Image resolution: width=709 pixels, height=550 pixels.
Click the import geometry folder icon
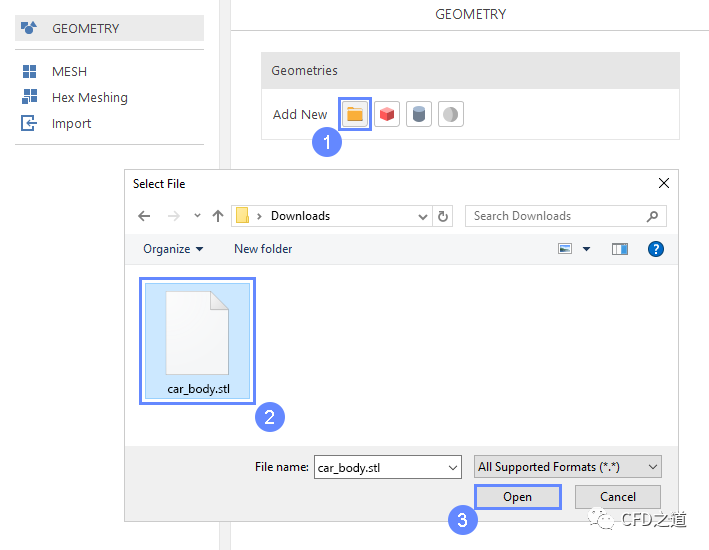point(354,114)
